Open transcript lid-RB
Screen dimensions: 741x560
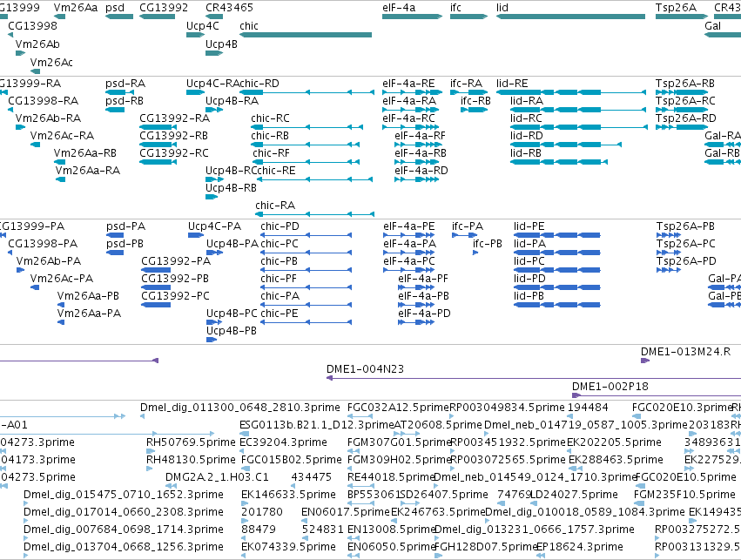pos(526,153)
